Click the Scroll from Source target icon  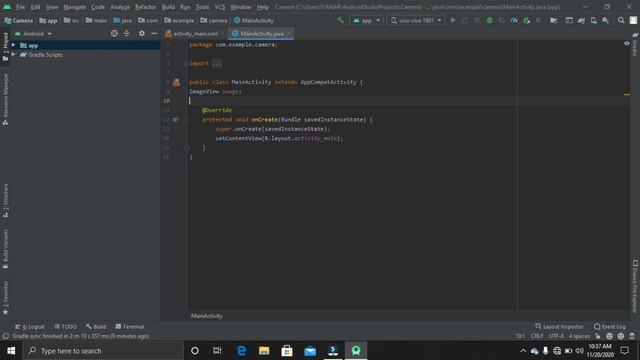click(114, 33)
